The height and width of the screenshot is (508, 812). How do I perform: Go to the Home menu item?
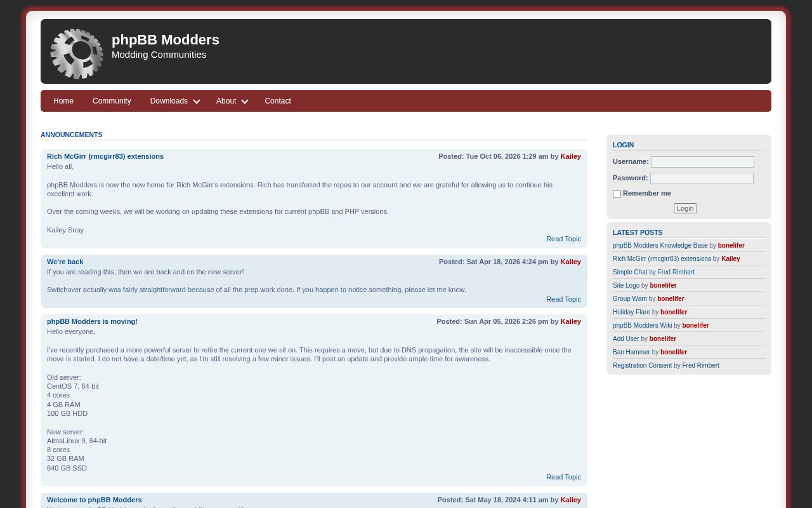[x=63, y=101]
